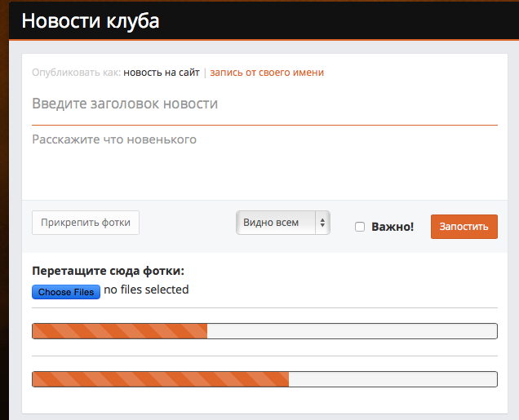Click the striped filled part of the first progress bar
This screenshot has width=519, height=420.
click(x=119, y=331)
